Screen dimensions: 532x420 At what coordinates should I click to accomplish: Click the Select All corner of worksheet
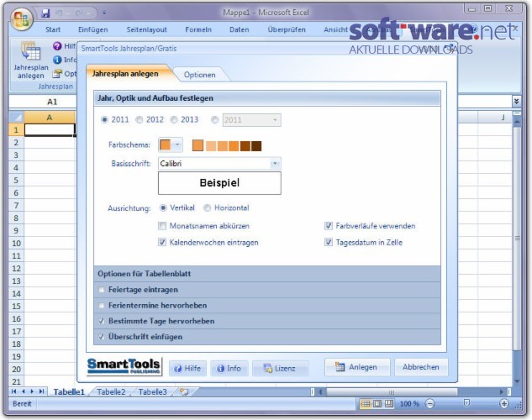coord(16,118)
